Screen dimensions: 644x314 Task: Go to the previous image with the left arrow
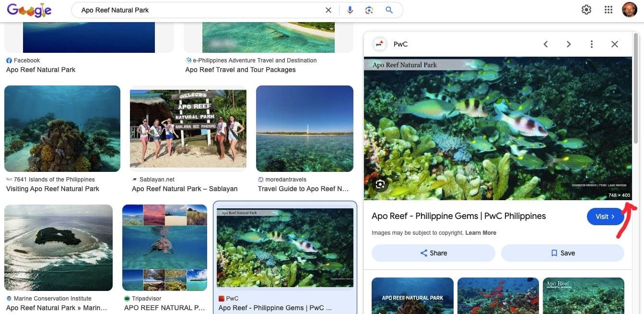(x=546, y=44)
